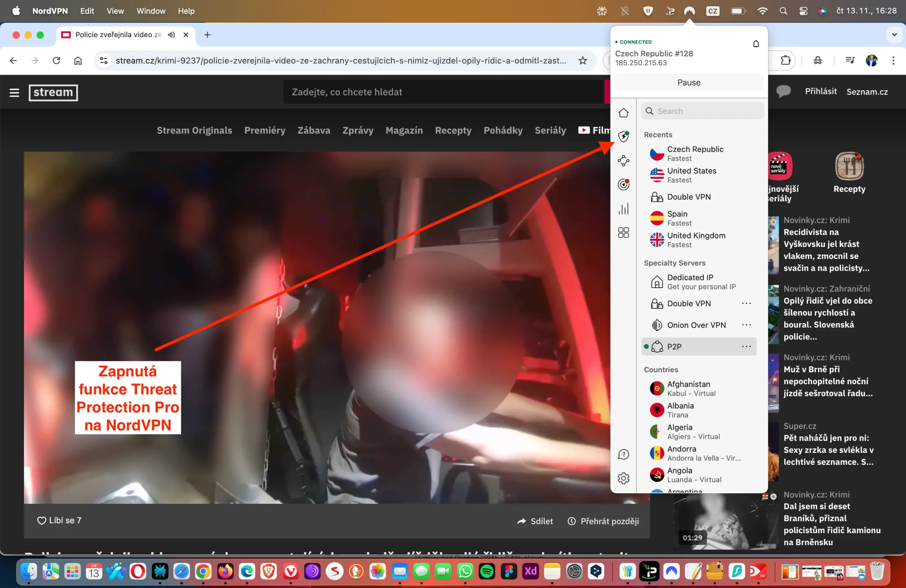Open NordVPN settings gear
906x588 pixels.
(x=624, y=478)
